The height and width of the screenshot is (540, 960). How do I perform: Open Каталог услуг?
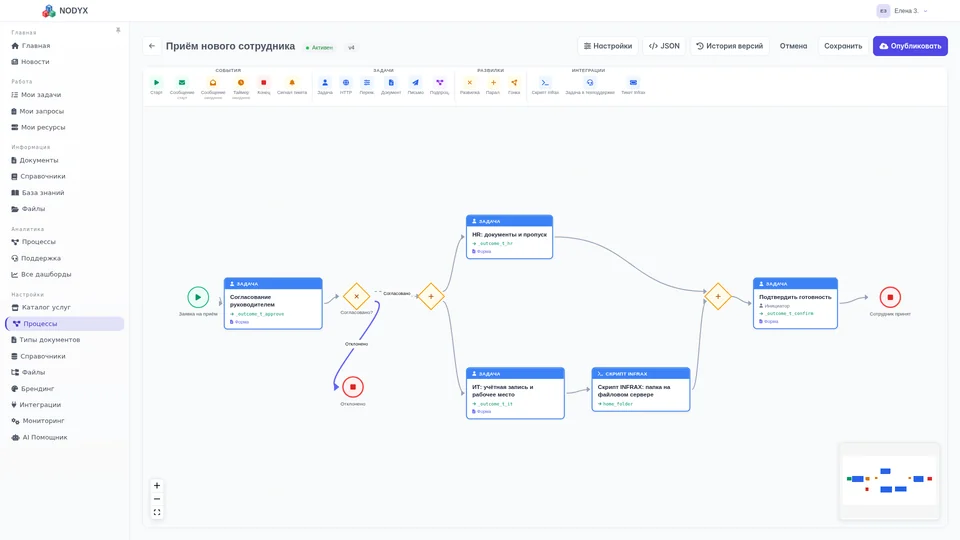click(x=64, y=307)
